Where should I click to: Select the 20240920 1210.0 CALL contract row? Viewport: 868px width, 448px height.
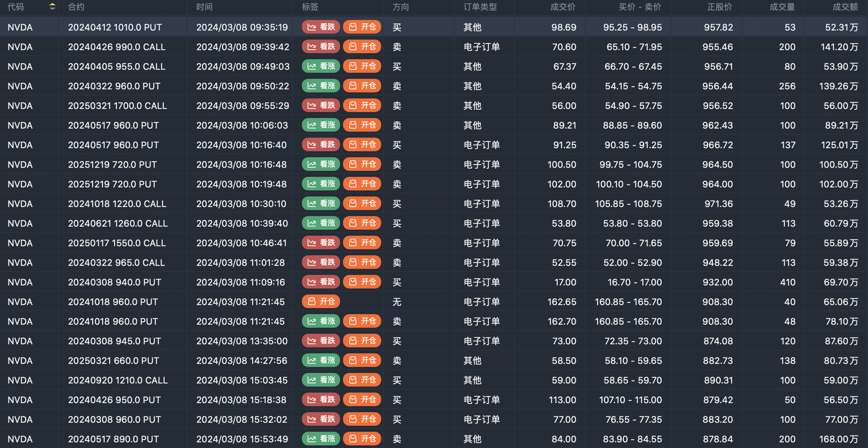click(x=118, y=380)
